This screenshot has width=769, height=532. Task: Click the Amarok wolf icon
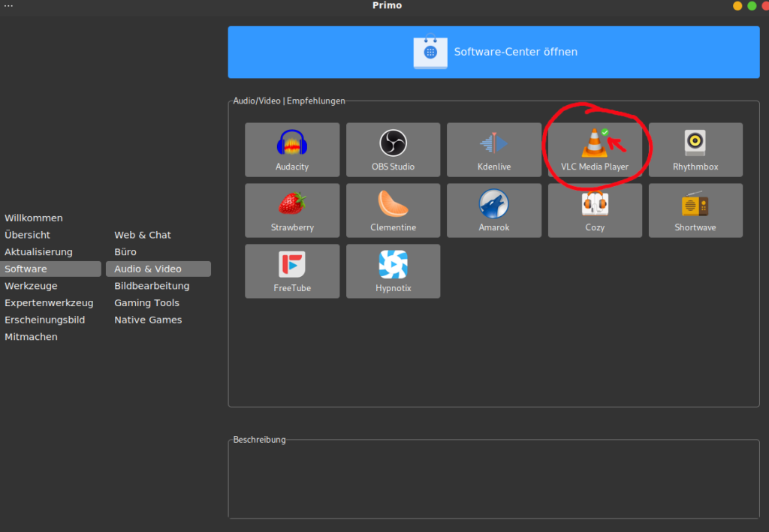click(494, 203)
